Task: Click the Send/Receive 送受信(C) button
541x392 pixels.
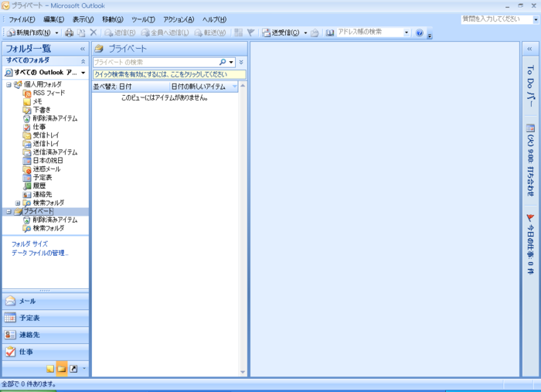Action: point(281,32)
